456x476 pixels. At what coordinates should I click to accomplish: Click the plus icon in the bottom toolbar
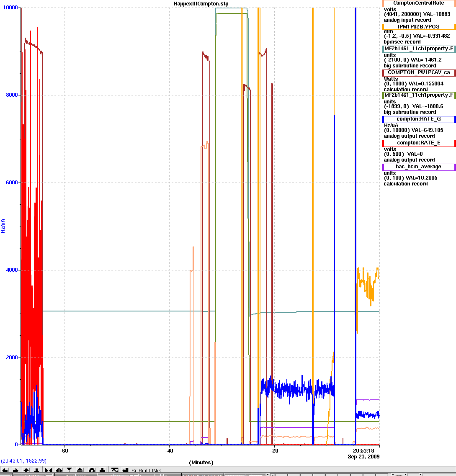pyautogui.click(x=103, y=471)
